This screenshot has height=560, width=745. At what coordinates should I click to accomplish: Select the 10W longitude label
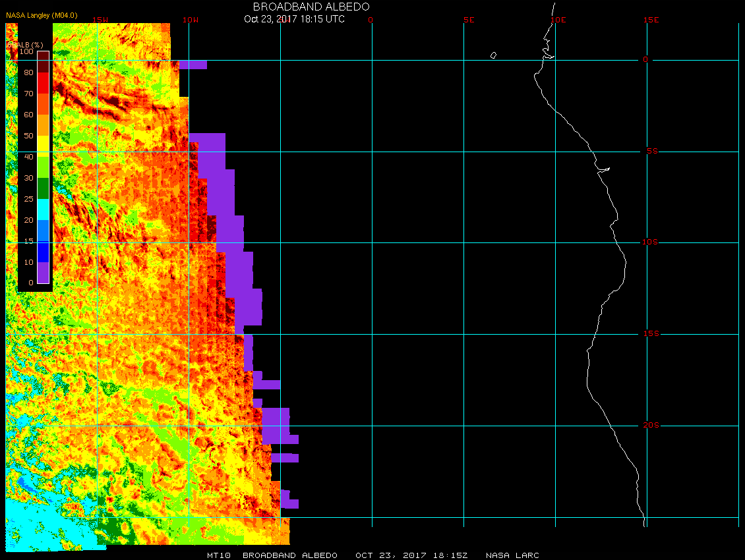(x=191, y=20)
